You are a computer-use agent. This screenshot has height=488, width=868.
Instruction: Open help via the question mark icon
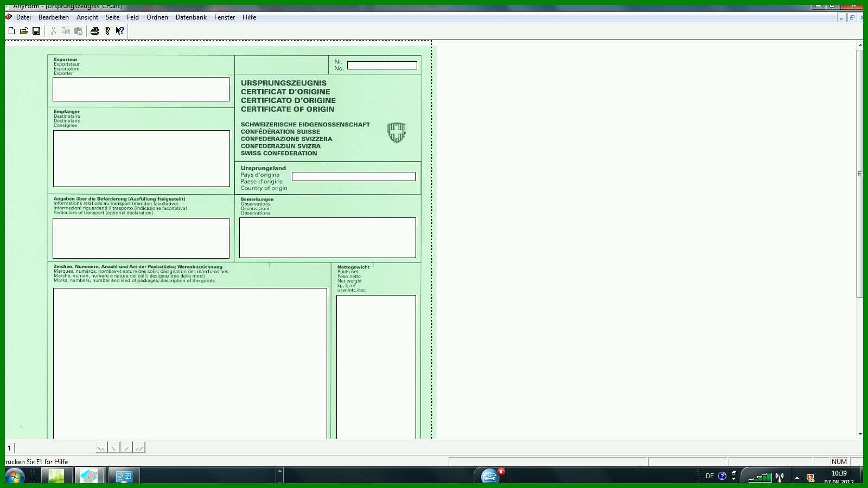pos(107,31)
